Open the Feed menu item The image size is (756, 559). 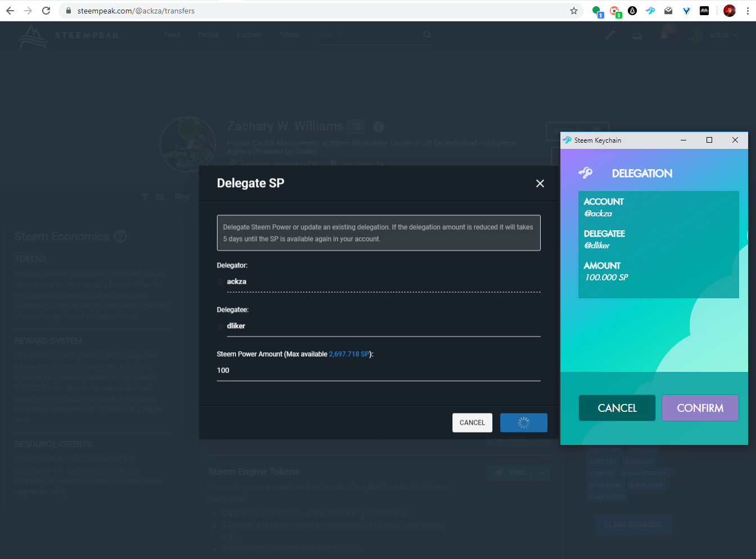point(172,35)
